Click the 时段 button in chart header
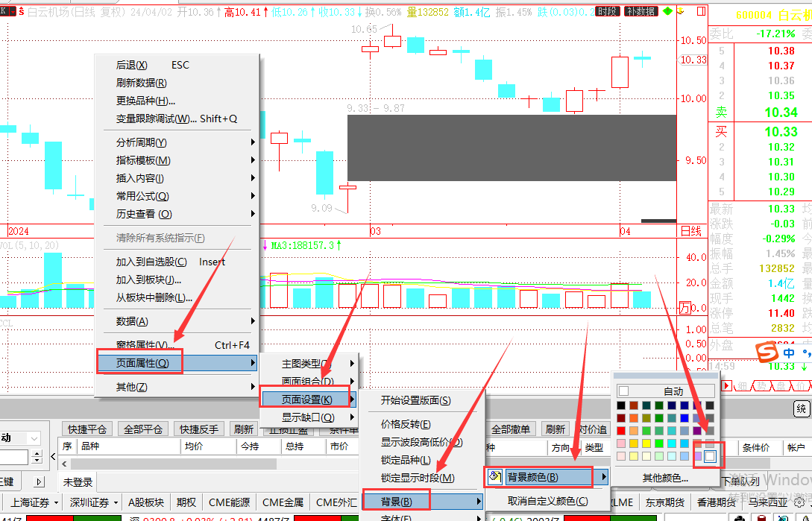Screen dimensions: 812x521 pos(607,11)
